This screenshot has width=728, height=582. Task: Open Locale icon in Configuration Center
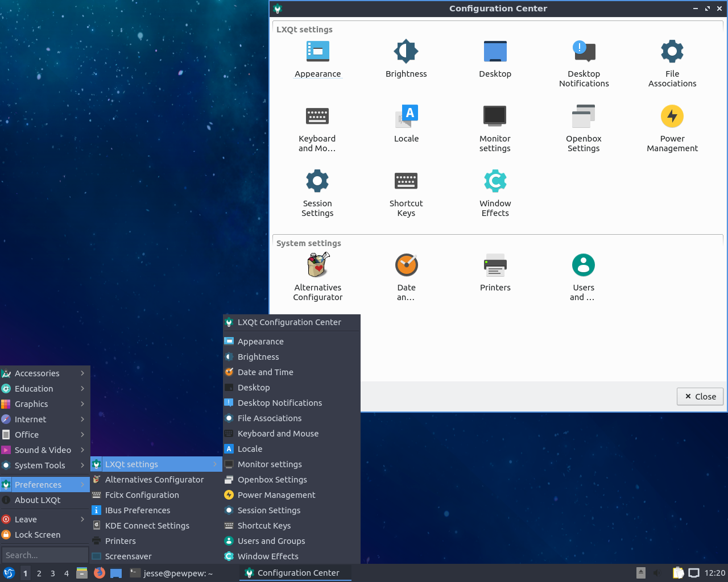tap(406, 116)
